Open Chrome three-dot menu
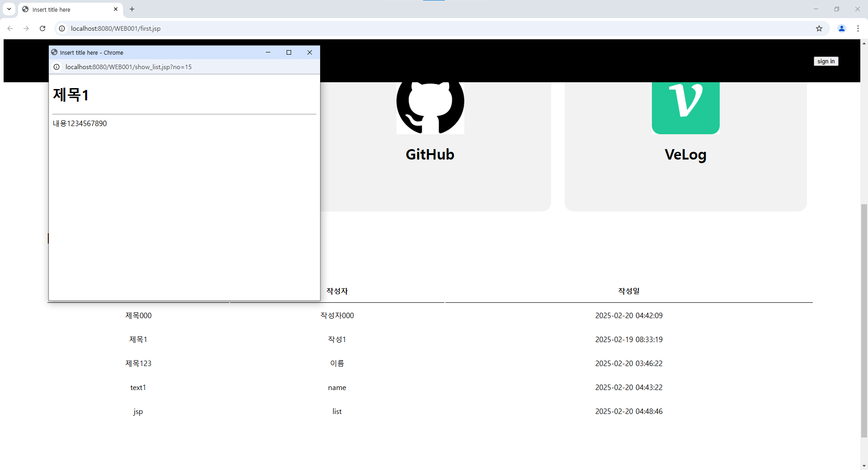Screen dimensions: 868x470 pos(858,28)
